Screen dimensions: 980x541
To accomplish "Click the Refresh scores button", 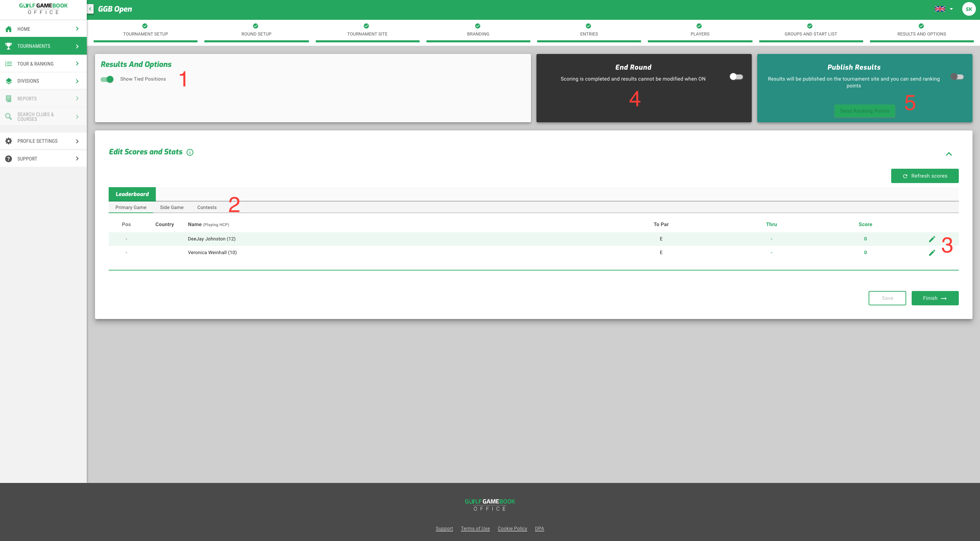I will point(924,176).
